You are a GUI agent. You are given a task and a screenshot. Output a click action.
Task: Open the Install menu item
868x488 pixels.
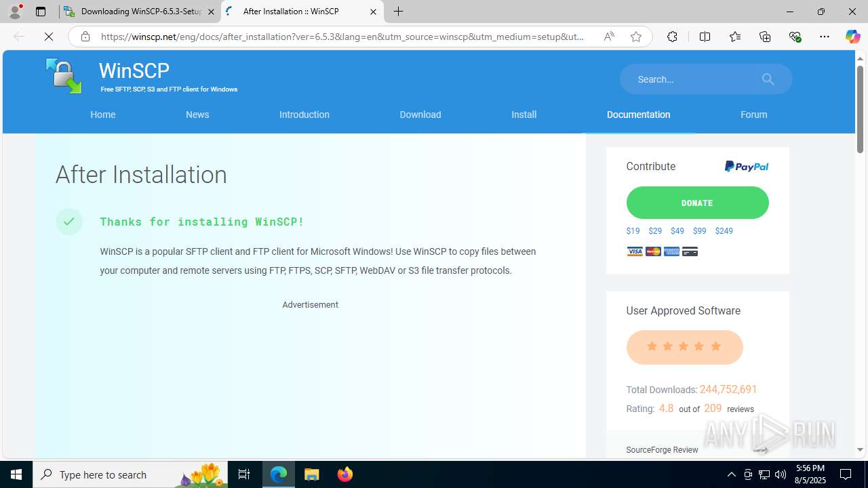524,115
